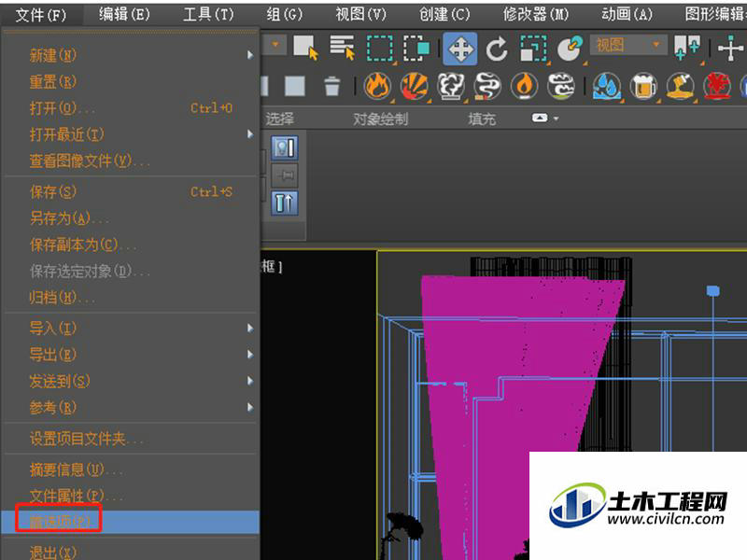Click the beer mug preset icon
Image resolution: width=747 pixels, height=560 pixels.
tap(643, 87)
